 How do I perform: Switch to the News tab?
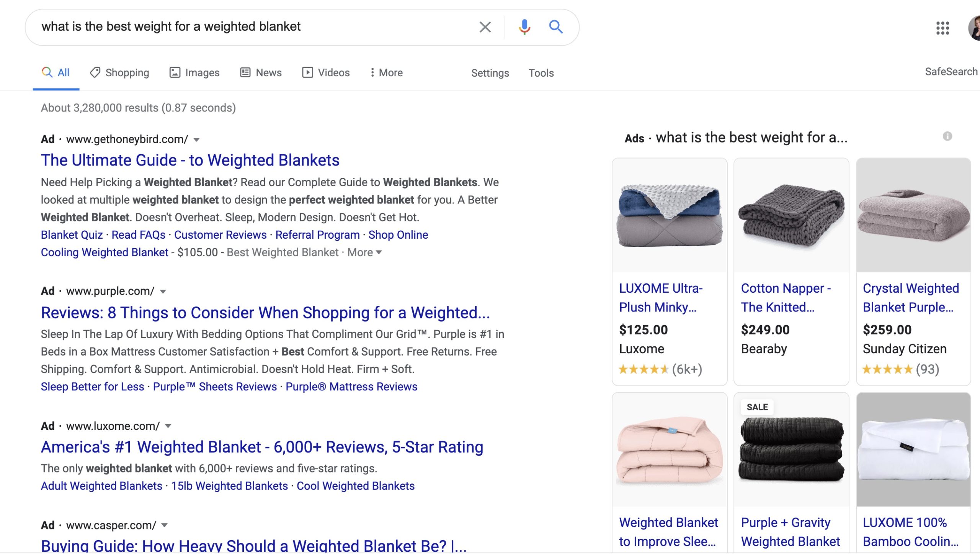[261, 73]
